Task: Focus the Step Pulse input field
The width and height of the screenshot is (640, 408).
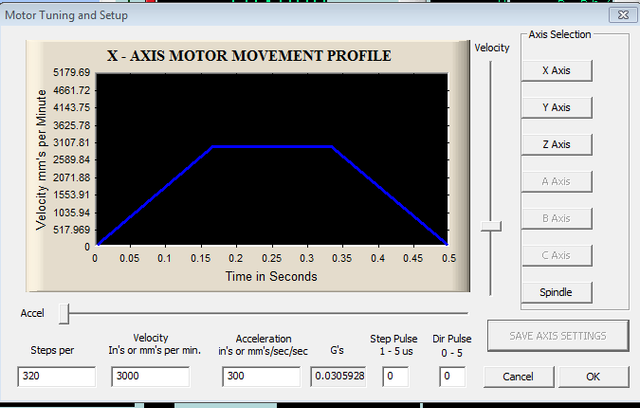Action: (396, 376)
